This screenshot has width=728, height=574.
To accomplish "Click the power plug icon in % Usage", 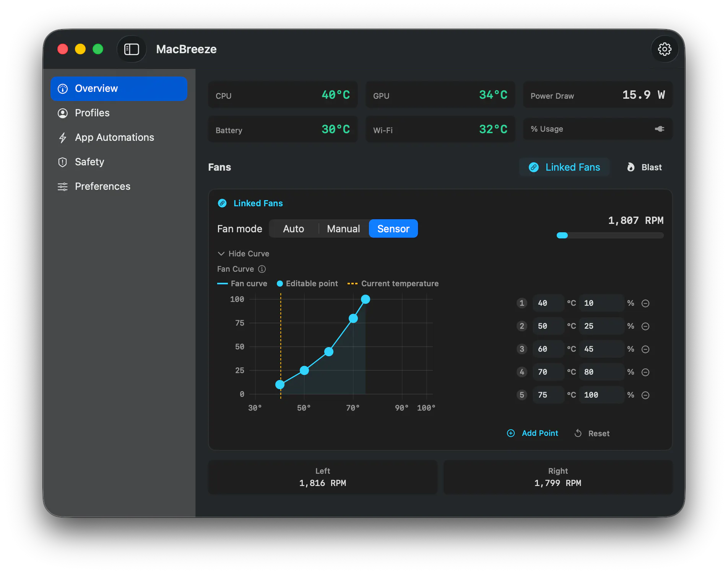I will point(660,129).
